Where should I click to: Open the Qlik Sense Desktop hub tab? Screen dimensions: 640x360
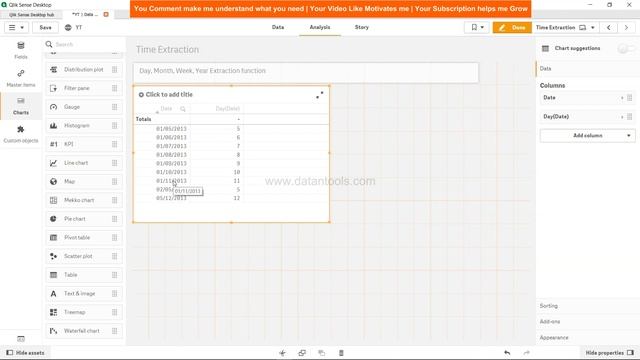click(x=31, y=15)
